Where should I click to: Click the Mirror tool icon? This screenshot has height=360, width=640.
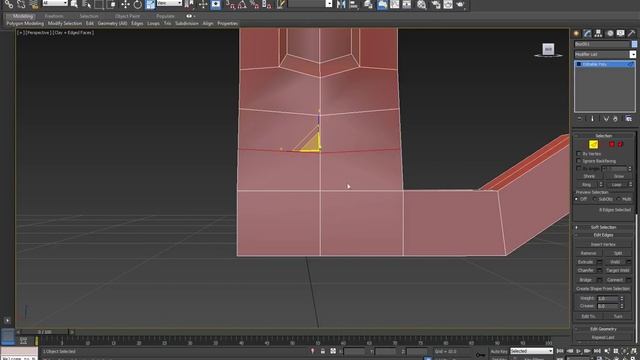(341, 4)
